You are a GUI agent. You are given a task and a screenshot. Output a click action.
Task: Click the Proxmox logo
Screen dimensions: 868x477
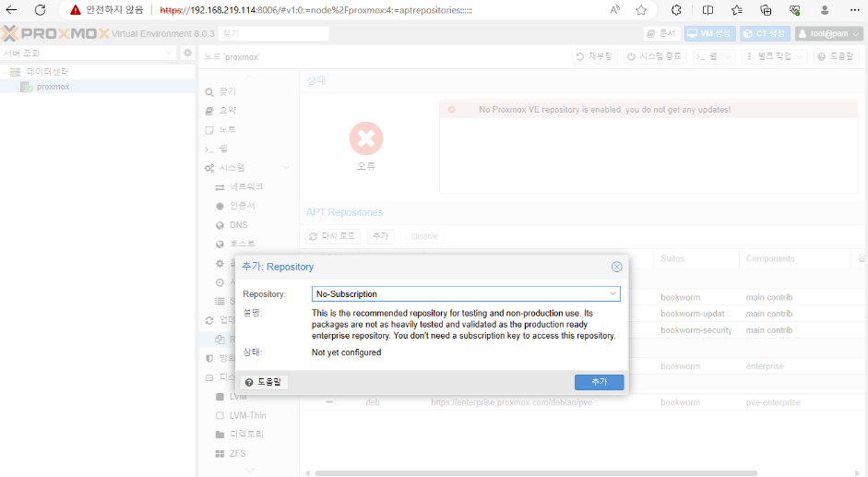(54, 33)
